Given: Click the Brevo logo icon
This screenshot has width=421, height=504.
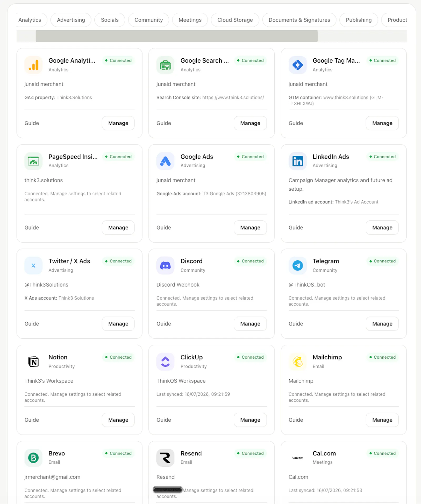Looking at the screenshot, I should pos(33,458).
